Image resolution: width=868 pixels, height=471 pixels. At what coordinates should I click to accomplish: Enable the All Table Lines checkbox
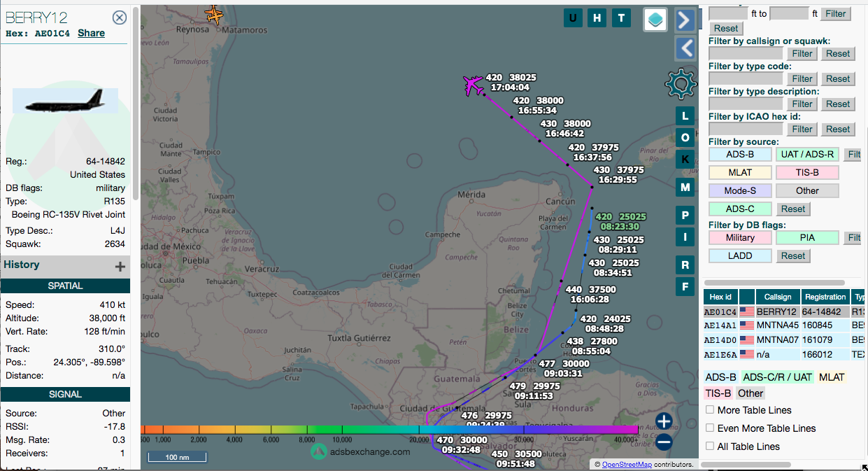pyautogui.click(x=710, y=447)
